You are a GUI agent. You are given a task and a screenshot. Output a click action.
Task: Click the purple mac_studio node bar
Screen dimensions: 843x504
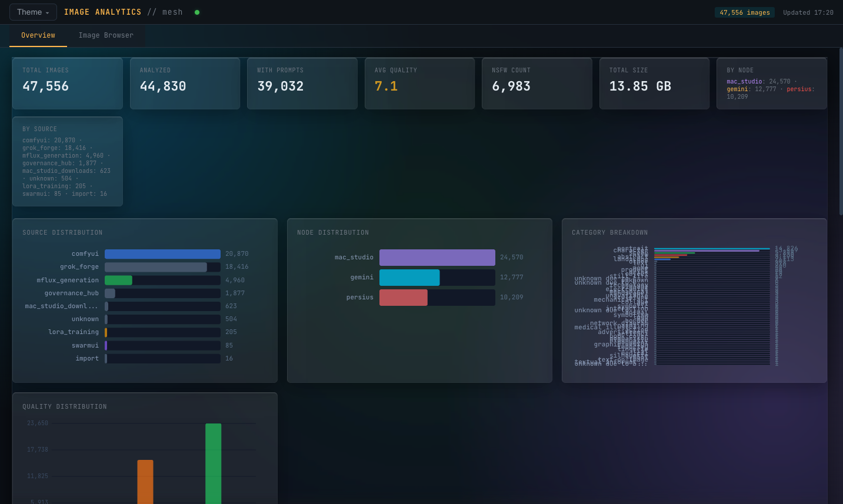[437, 258]
